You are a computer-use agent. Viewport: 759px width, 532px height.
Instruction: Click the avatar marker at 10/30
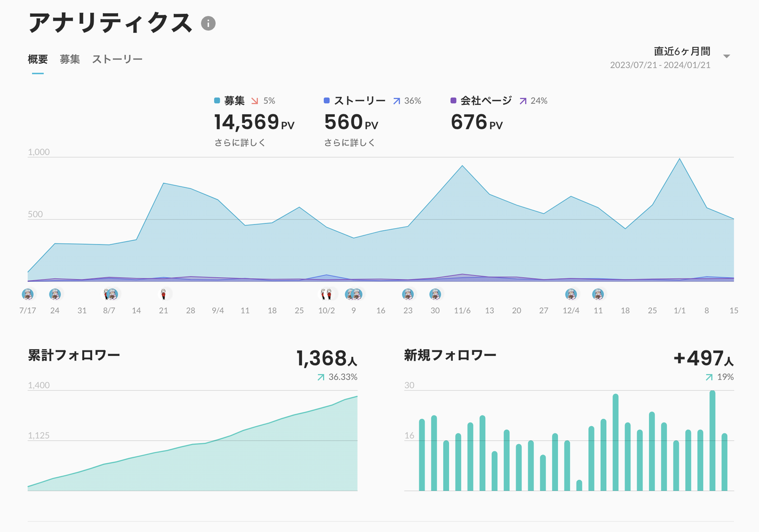435,294
